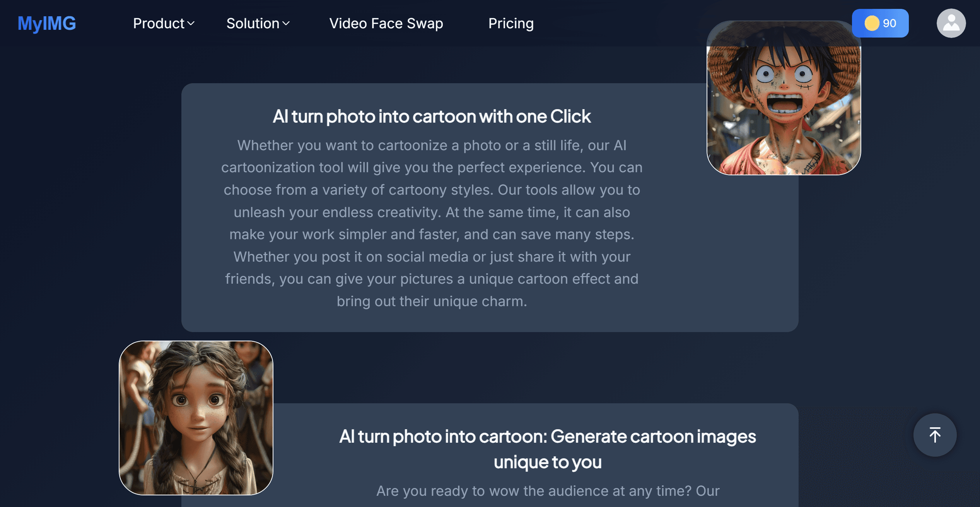Click the chevron next to Solution
980x507 pixels.
click(286, 24)
